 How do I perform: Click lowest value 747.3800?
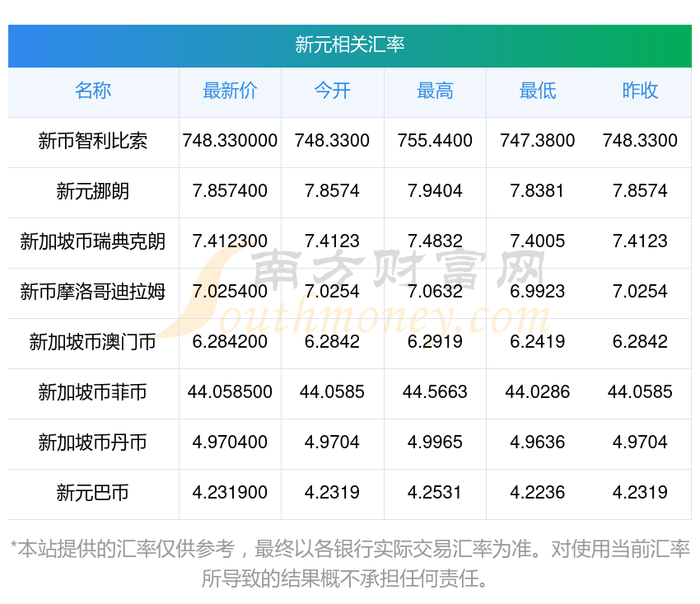point(538,141)
